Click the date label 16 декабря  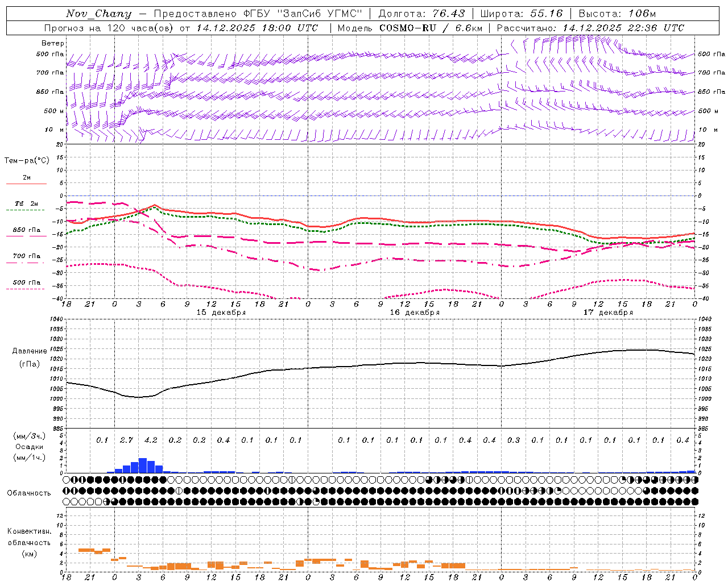coord(415,313)
